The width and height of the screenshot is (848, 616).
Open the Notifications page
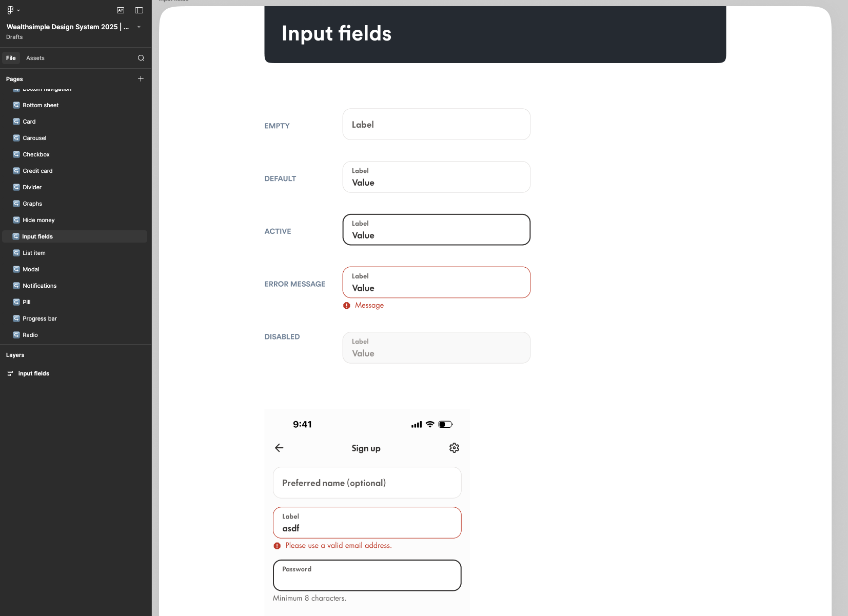click(39, 286)
